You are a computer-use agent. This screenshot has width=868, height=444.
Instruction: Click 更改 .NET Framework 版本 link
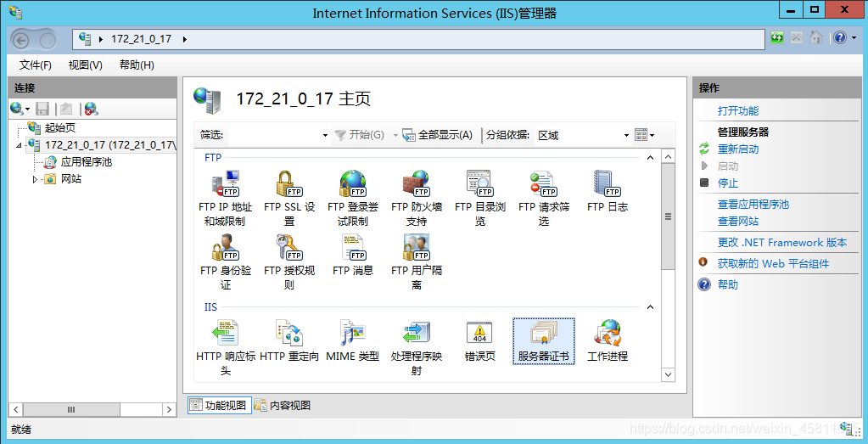[782, 243]
